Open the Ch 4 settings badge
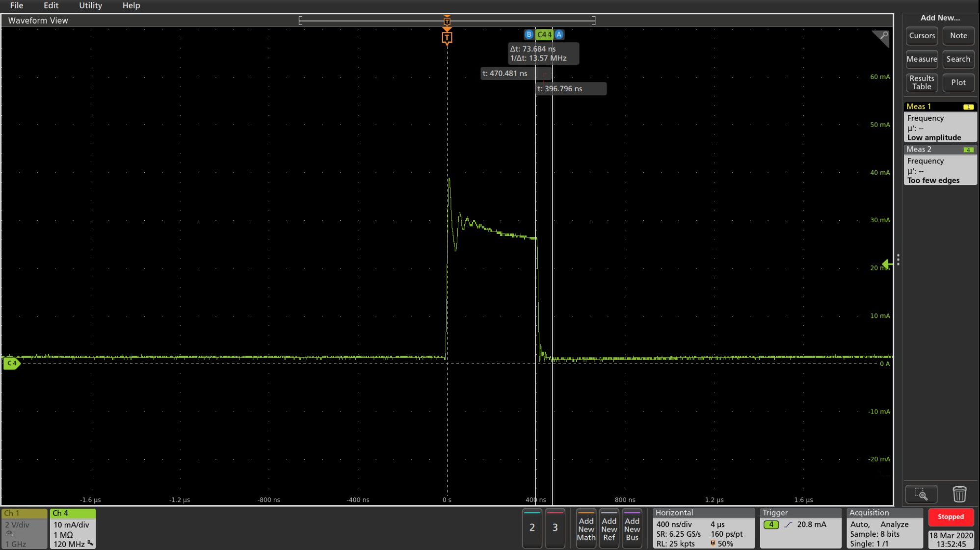The width and height of the screenshot is (980, 550). point(72,528)
